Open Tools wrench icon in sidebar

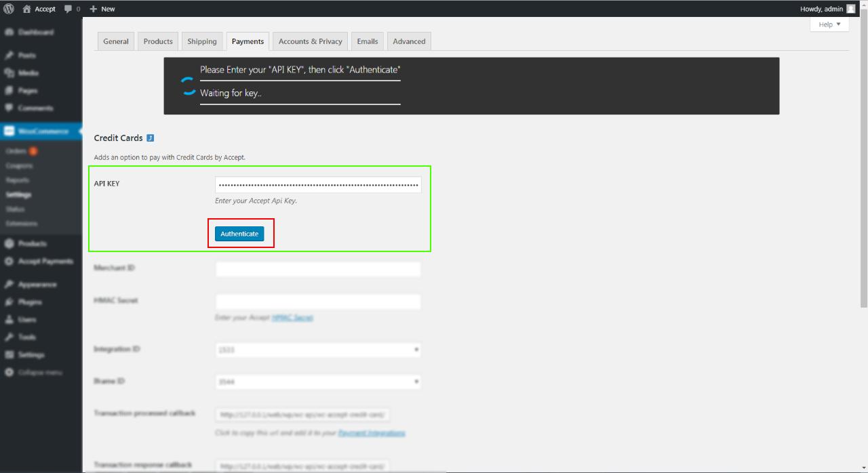[x=9, y=337]
